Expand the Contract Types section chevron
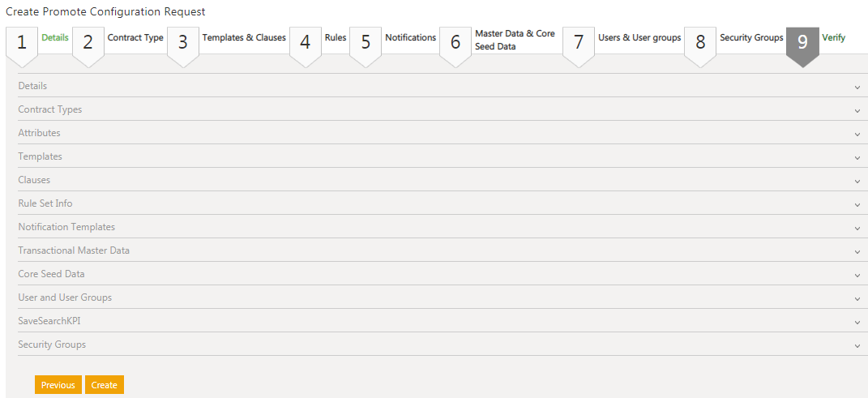Viewport: 868px width, 398px height. [857, 110]
